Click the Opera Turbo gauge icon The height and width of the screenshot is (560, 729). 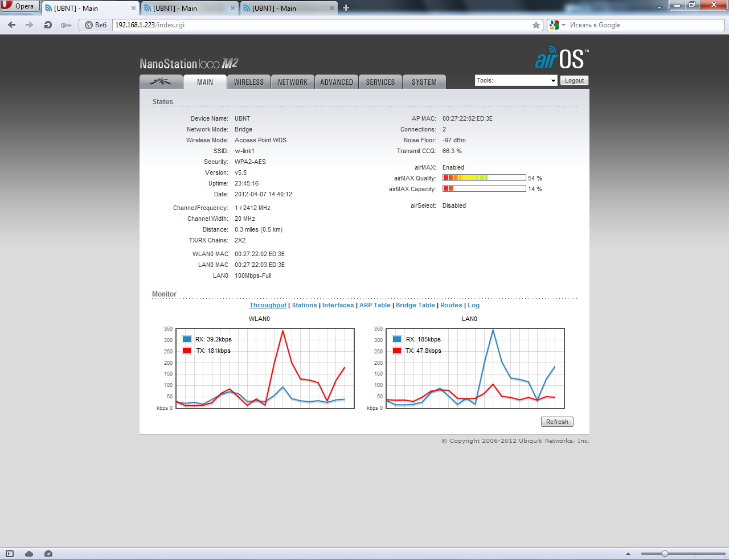(48, 554)
